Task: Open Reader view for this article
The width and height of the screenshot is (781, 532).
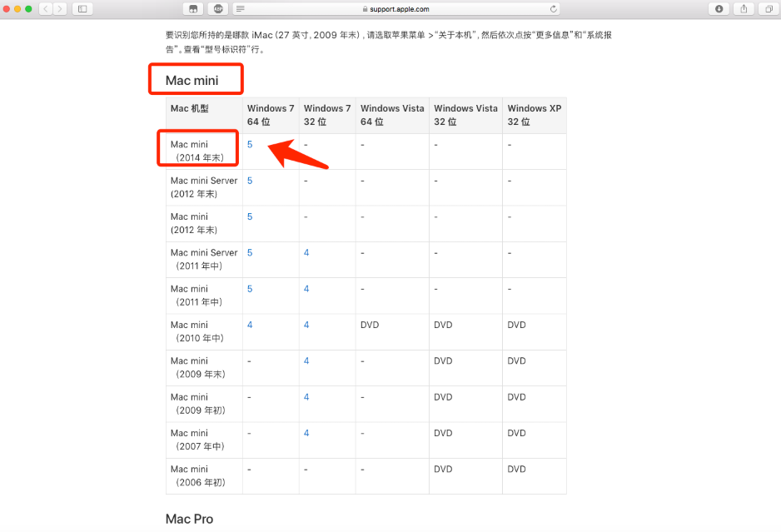Action: (x=239, y=9)
